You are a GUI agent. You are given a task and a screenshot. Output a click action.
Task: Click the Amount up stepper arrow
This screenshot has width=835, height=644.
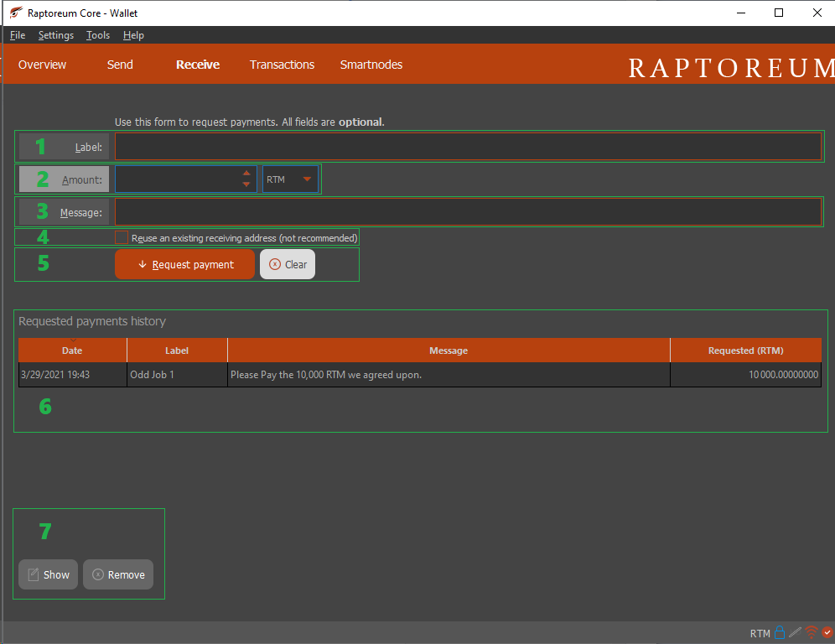click(246, 174)
